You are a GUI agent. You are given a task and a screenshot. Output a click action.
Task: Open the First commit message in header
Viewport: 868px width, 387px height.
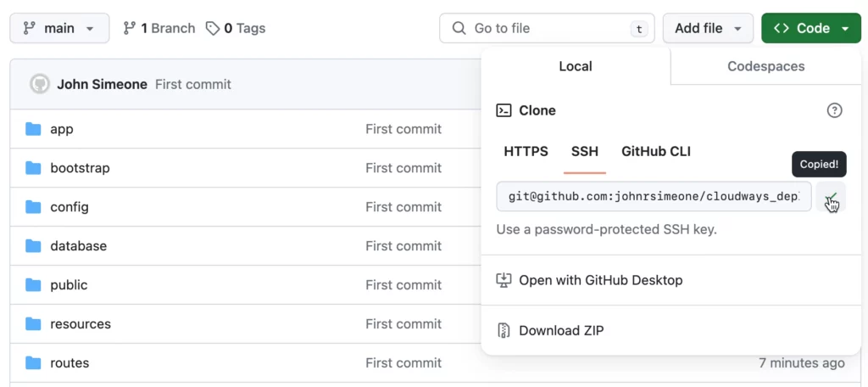(193, 84)
